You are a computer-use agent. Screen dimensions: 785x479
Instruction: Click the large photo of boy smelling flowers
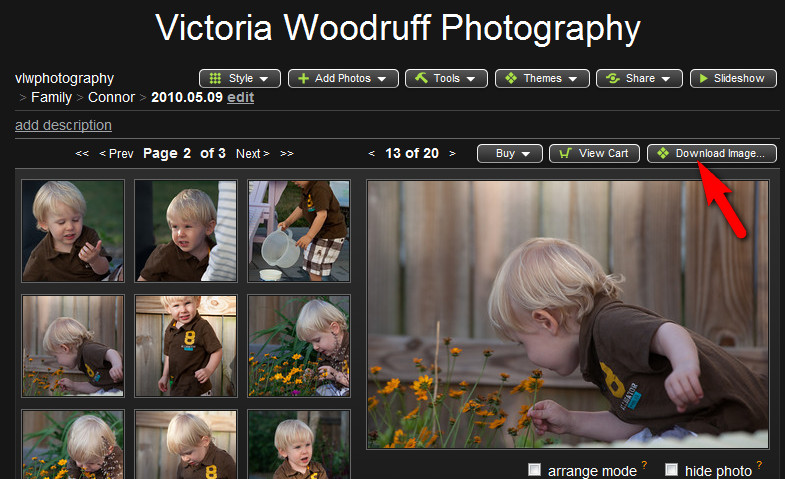(568, 314)
